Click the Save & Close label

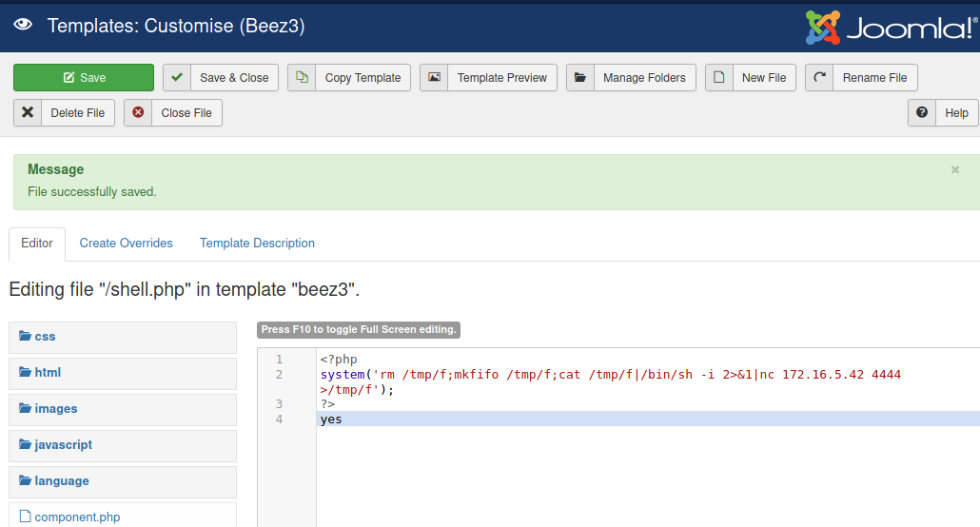(x=234, y=77)
